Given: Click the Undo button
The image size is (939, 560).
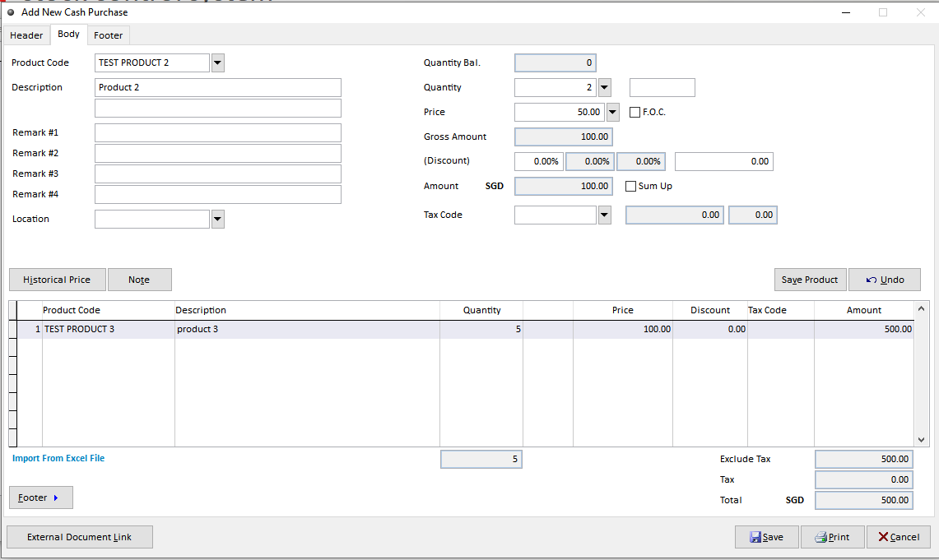Looking at the screenshot, I should coord(885,280).
